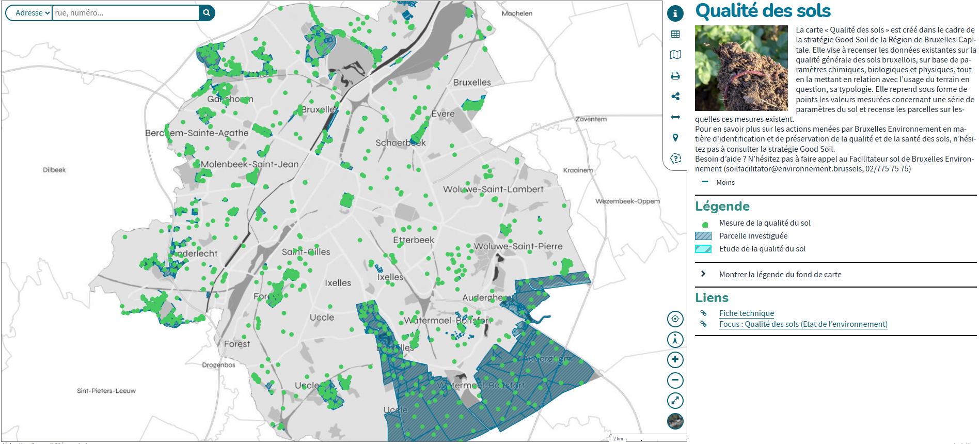The image size is (980, 444).
Task: Click 'Forest' label on map
Action: point(237,344)
